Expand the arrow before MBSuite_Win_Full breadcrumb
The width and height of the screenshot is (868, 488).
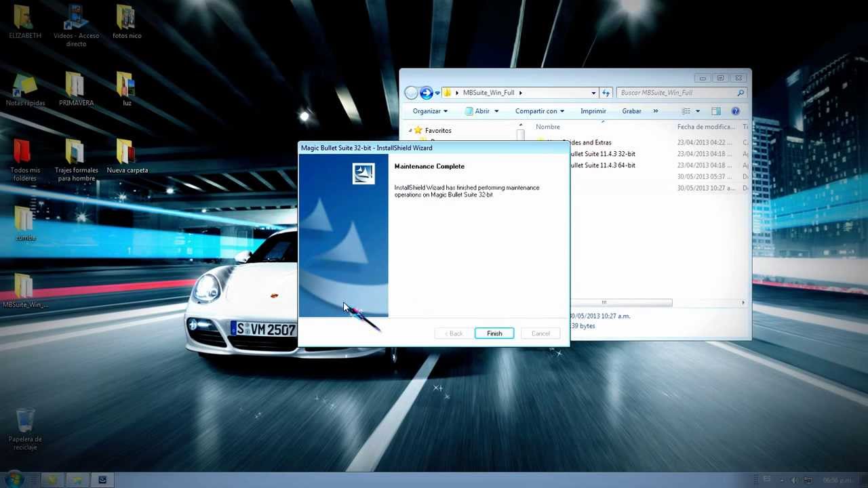click(458, 93)
